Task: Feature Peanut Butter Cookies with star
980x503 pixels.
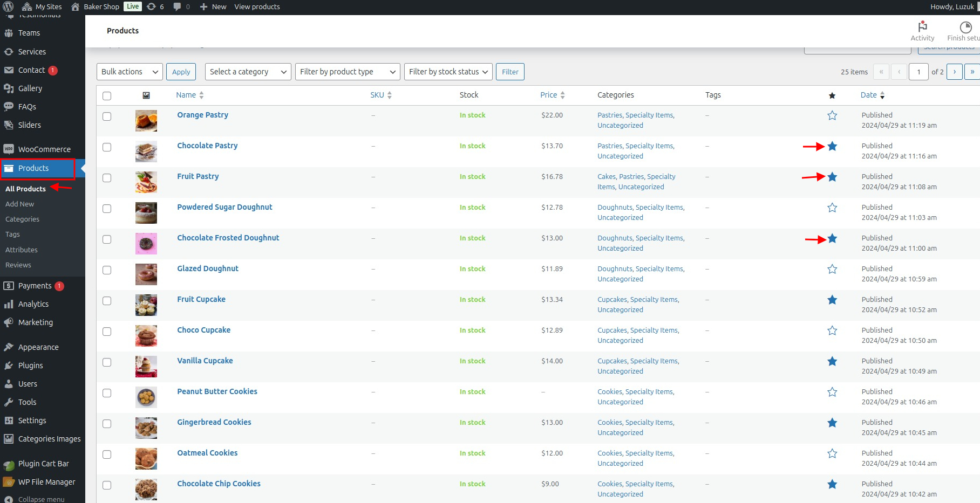Action: [832, 392]
